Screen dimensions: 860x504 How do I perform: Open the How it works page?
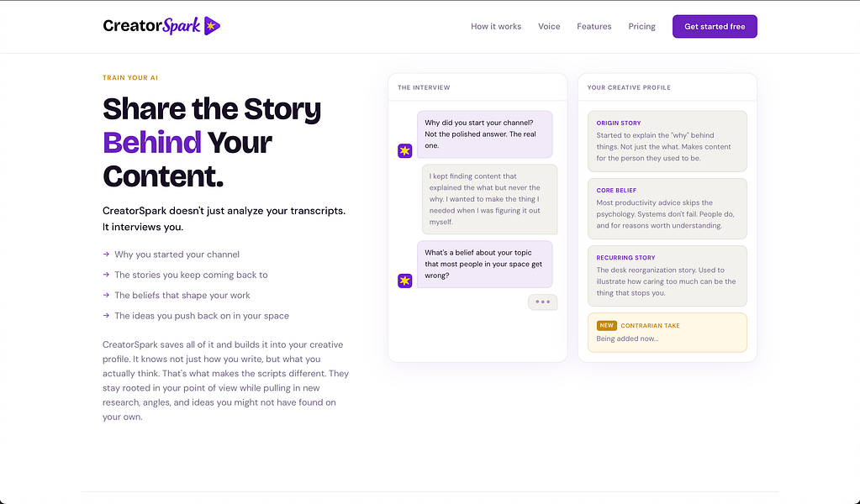pyautogui.click(x=496, y=26)
